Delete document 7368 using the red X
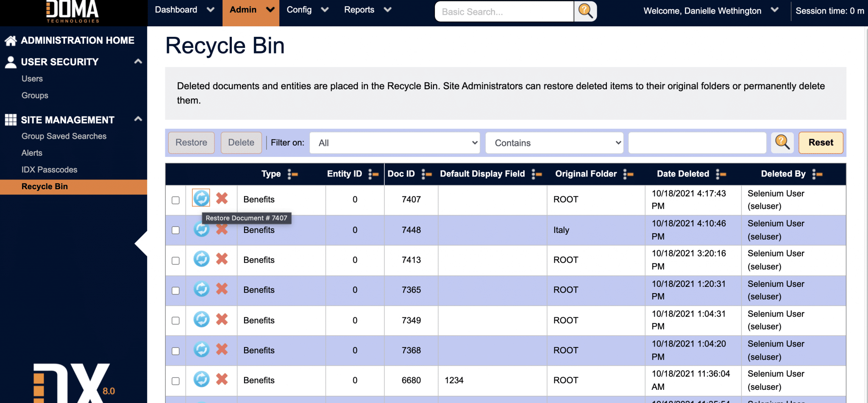The height and width of the screenshot is (403, 868). [x=222, y=349]
